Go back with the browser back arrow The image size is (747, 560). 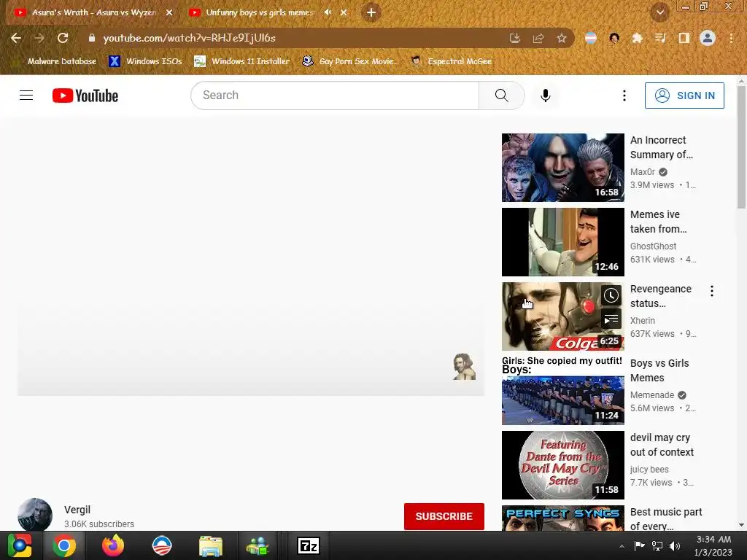coord(16,38)
